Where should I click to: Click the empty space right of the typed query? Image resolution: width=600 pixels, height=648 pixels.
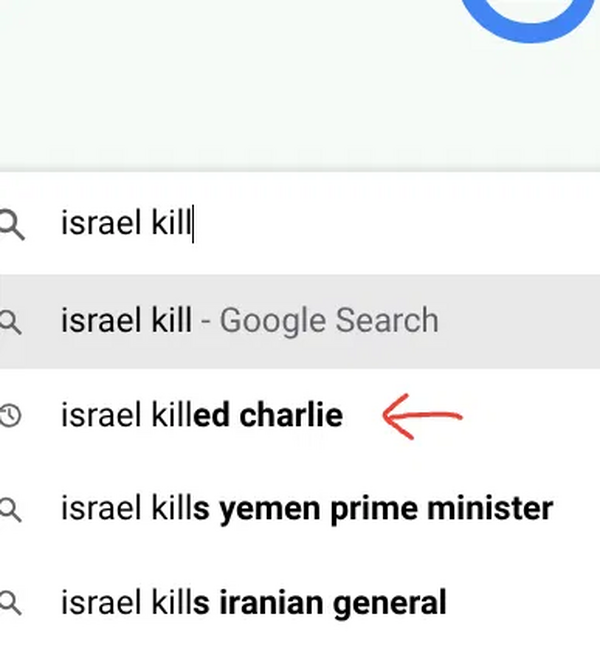click(x=420, y=224)
